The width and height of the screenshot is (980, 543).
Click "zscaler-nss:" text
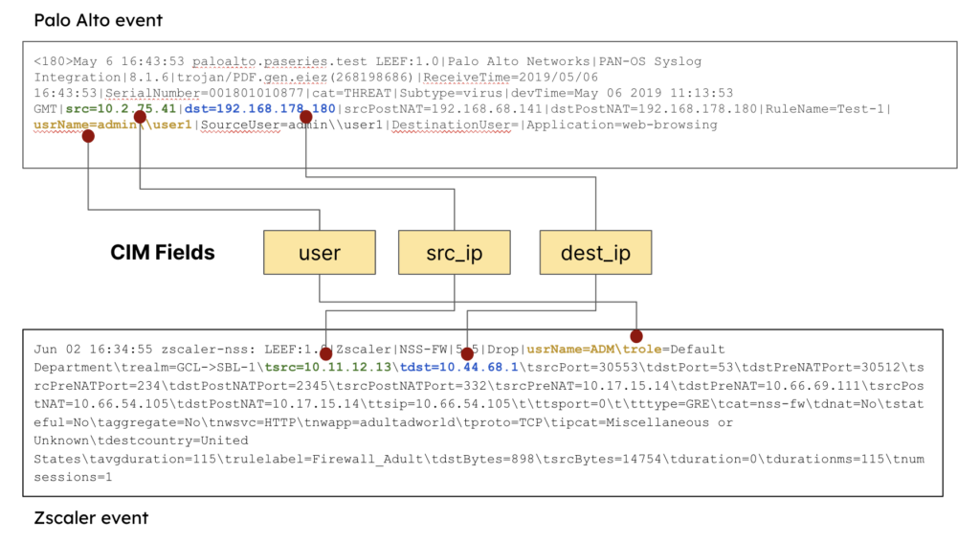pyautogui.click(x=209, y=349)
